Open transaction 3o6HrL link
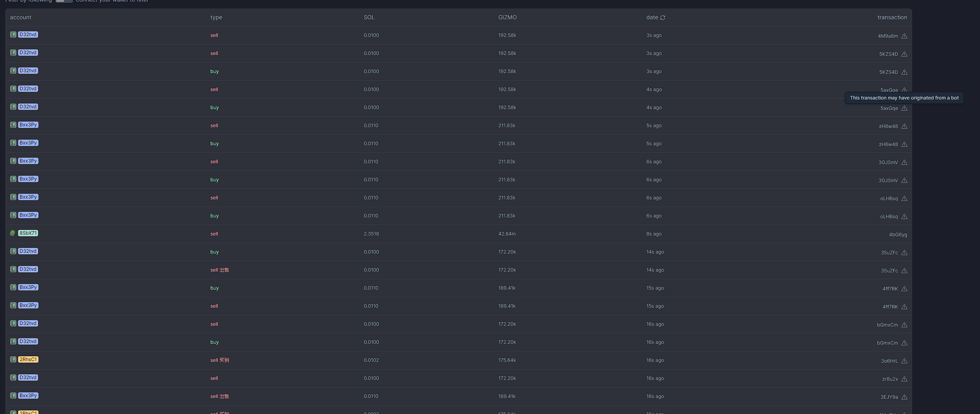The image size is (980, 414). point(889,361)
